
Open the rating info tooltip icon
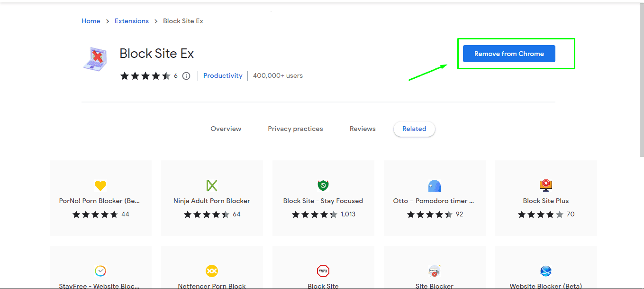tap(186, 75)
